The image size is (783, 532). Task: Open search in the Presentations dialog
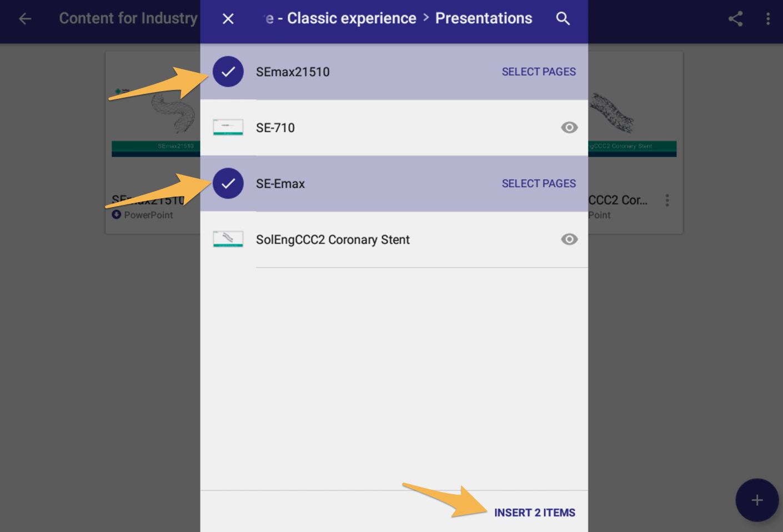pyautogui.click(x=563, y=19)
